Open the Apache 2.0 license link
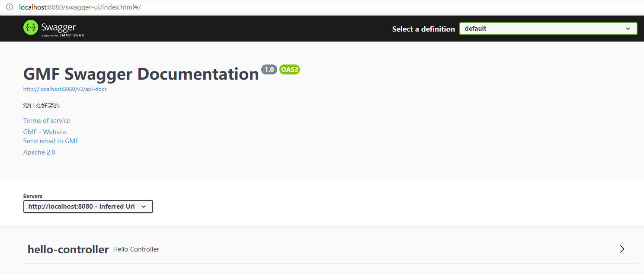644x274 pixels. (x=39, y=152)
